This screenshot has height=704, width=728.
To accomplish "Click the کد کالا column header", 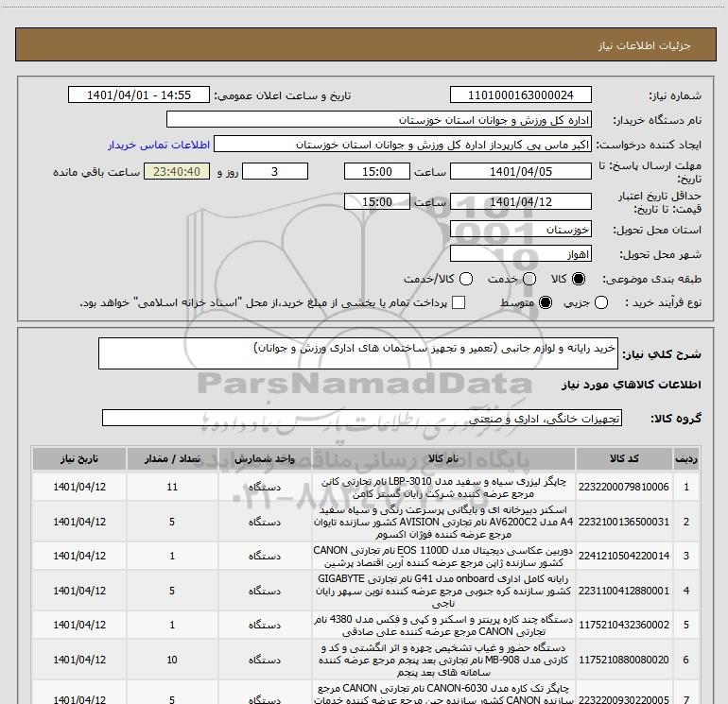I will (624, 458).
